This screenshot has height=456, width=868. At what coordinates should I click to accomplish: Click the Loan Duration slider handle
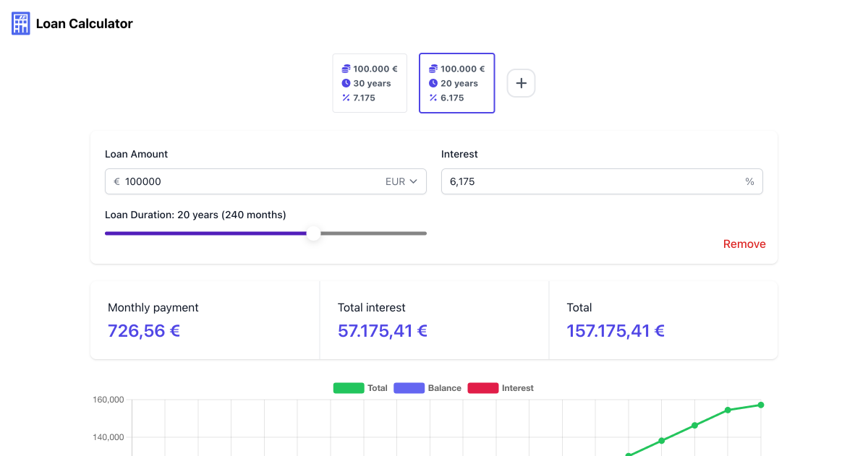(313, 233)
